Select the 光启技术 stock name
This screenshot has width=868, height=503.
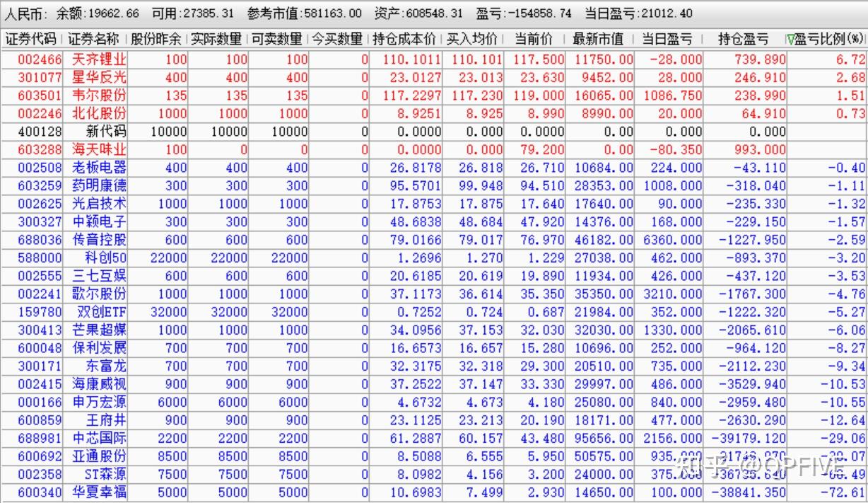pyautogui.click(x=99, y=203)
